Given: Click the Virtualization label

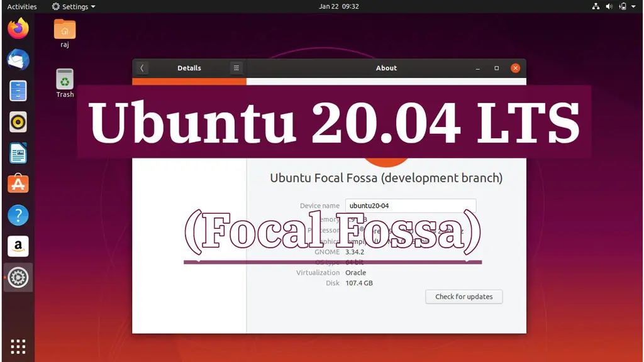Looking at the screenshot, I should point(318,273).
